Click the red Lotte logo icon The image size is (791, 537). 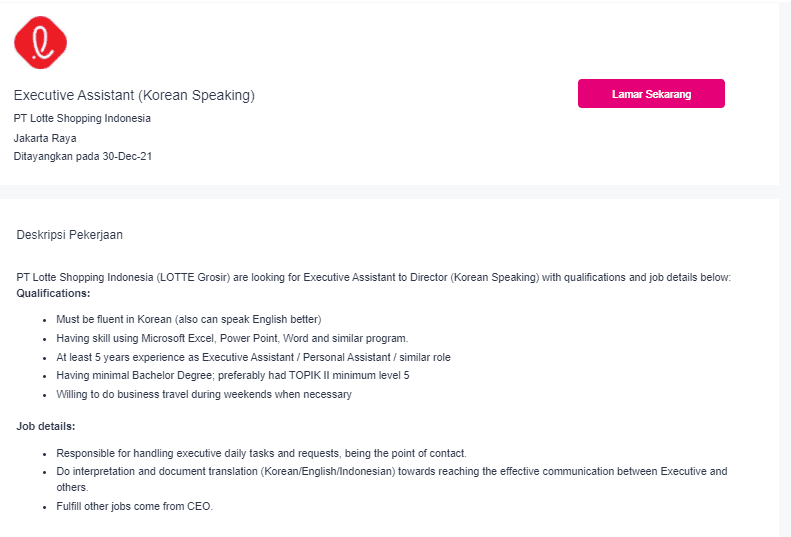click(40, 42)
